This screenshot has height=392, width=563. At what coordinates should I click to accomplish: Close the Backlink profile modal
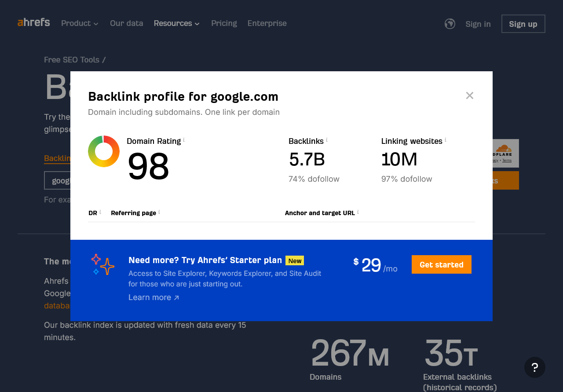click(469, 95)
